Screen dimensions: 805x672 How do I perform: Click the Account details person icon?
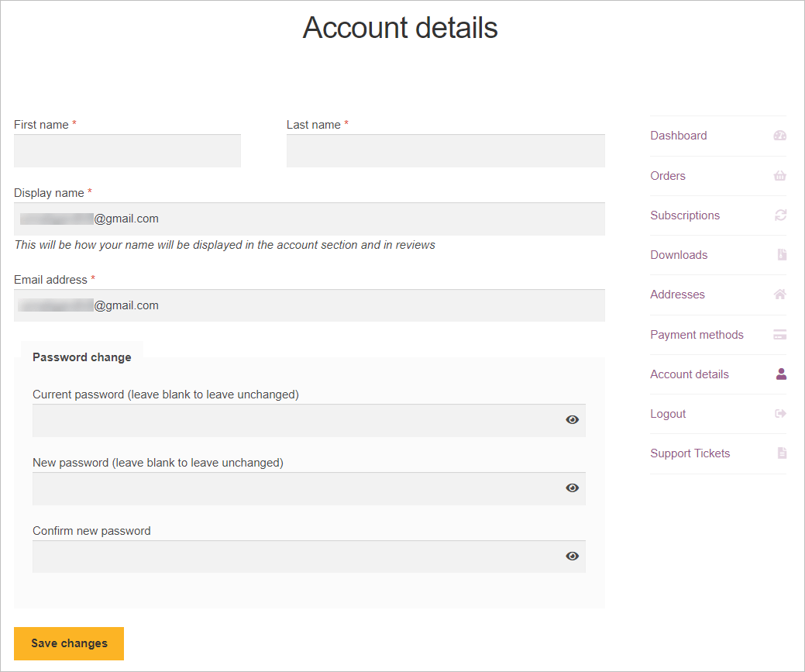pyautogui.click(x=779, y=374)
